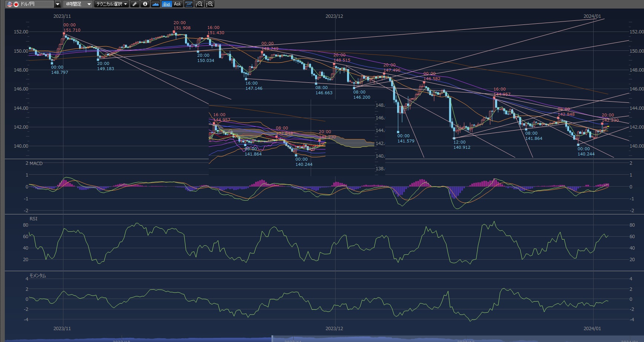Viewport: 644px width, 342px height.
Task: Click the RSI indicator panel label
Action: 33,218
